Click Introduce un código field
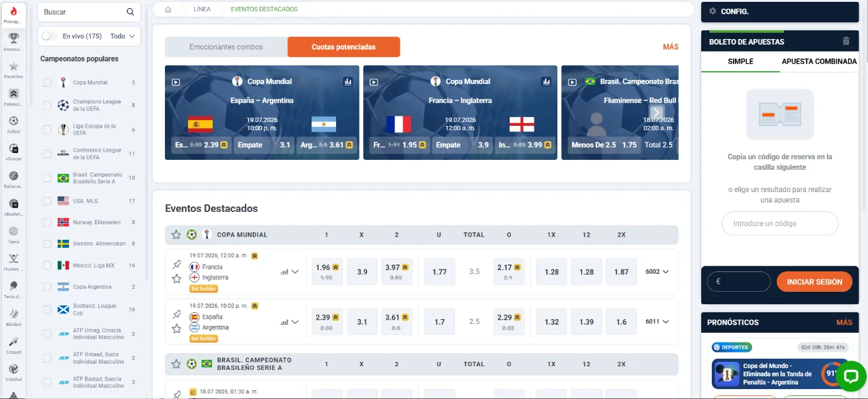Viewport: 868px width, 399px height. (780, 224)
